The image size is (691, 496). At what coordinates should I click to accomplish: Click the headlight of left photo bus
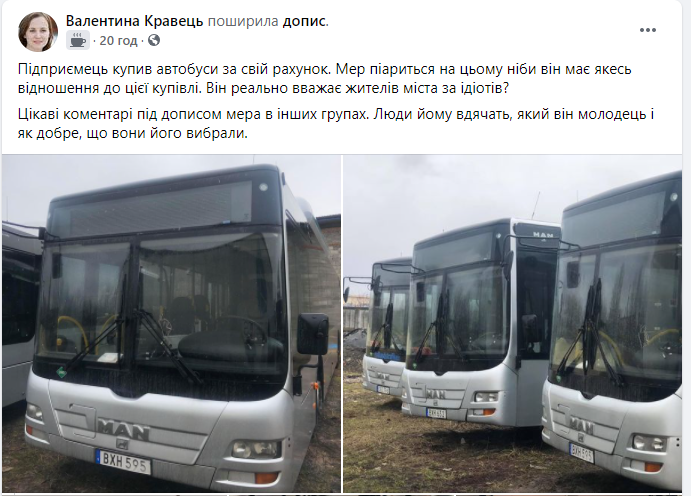(x=256, y=449)
